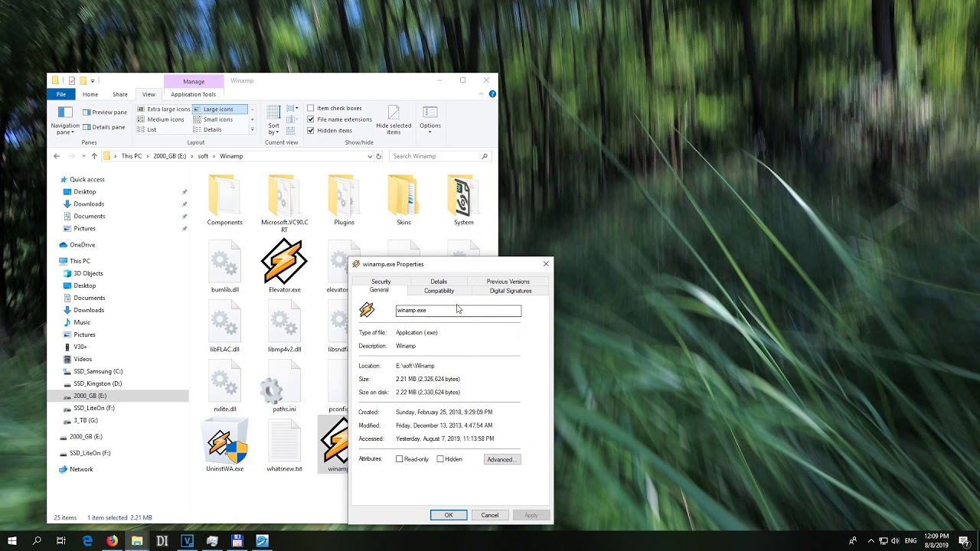
Task: Toggle File name extensions checkbox
Action: (311, 119)
